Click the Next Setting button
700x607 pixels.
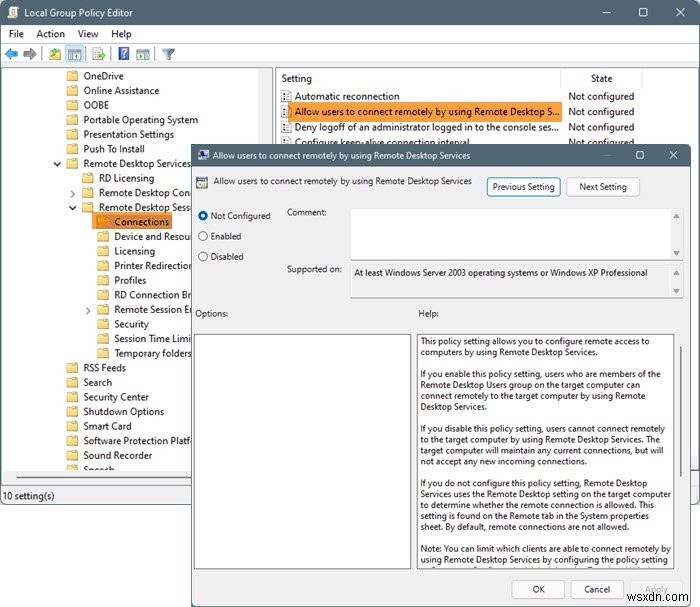click(602, 187)
